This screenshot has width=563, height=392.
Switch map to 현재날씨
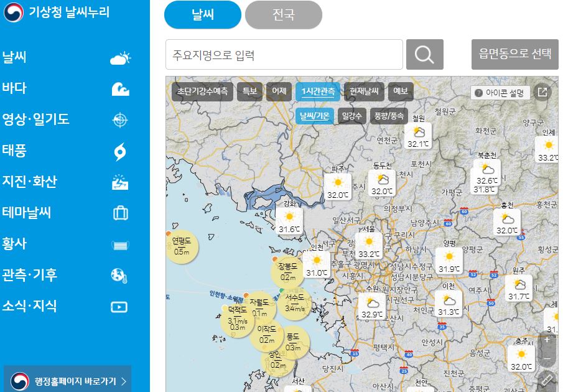364,91
